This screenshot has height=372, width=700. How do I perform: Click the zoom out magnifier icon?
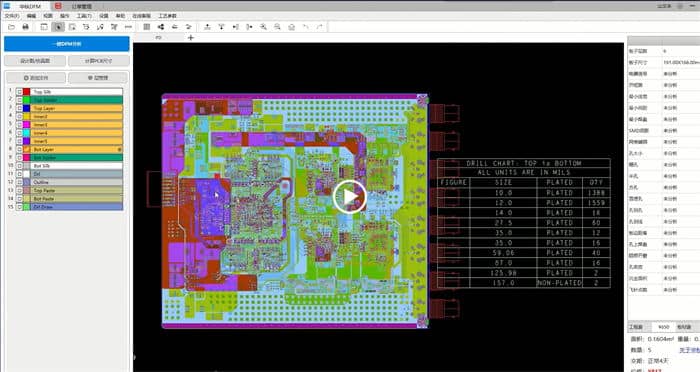[277, 27]
